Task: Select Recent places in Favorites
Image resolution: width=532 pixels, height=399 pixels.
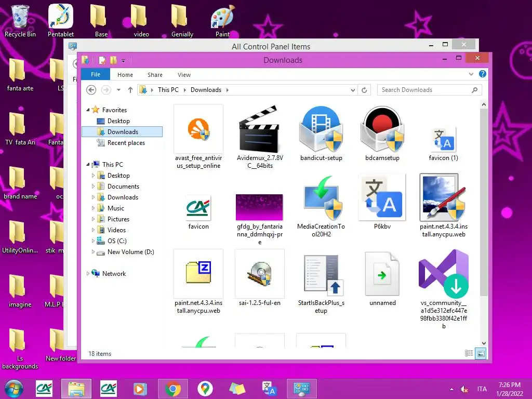Action: (x=126, y=143)
